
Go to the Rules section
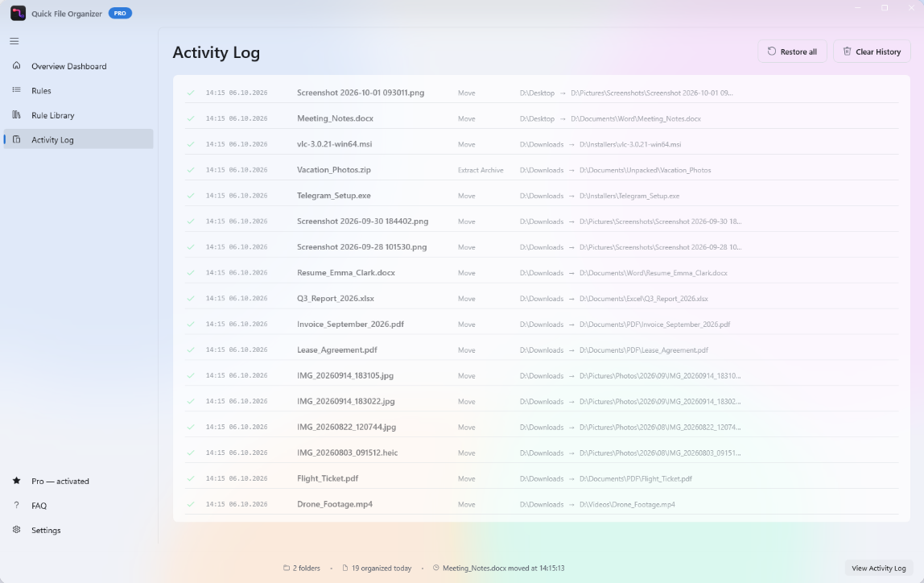point(78,90)
